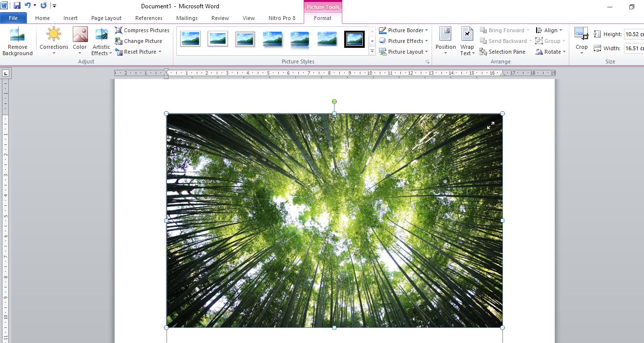Screen dimensions: 644x343
Task: Apply the second picture style thumbnail
Action: coord(218,39)
